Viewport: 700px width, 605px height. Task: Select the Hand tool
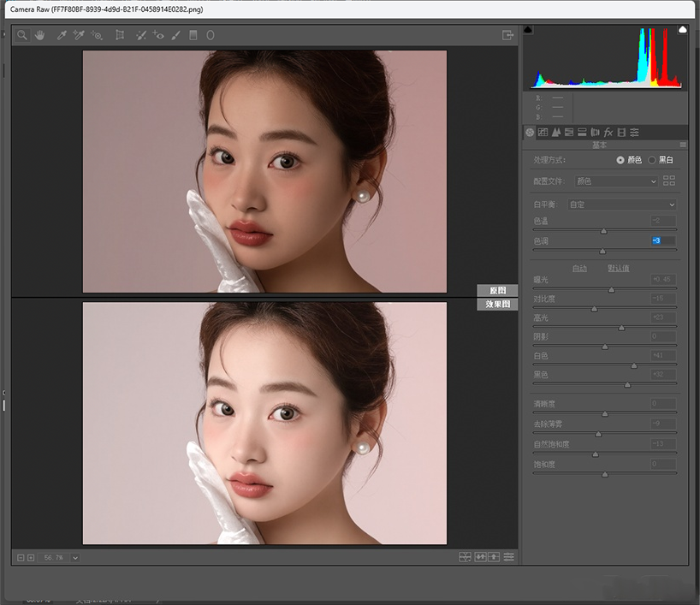[39, 35]
